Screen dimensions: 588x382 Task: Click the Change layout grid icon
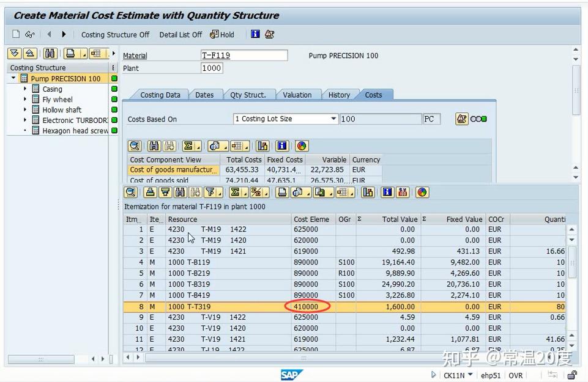[x=343, y=192]
